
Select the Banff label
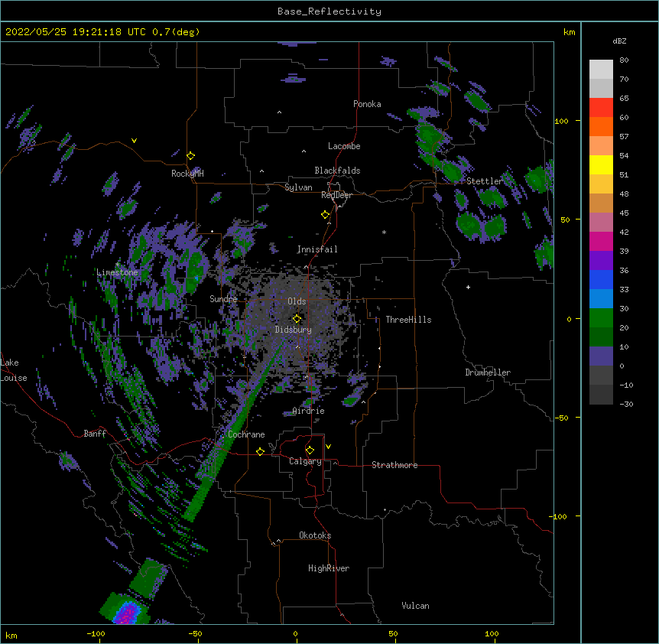(x=95, y=434)
